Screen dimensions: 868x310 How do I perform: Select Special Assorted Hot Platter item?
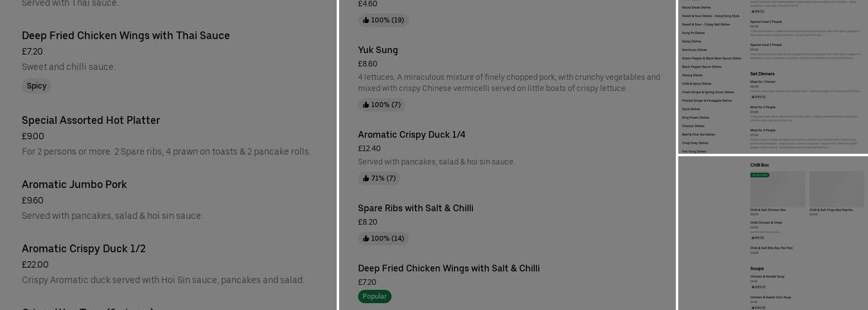click(x=91, y=120)
